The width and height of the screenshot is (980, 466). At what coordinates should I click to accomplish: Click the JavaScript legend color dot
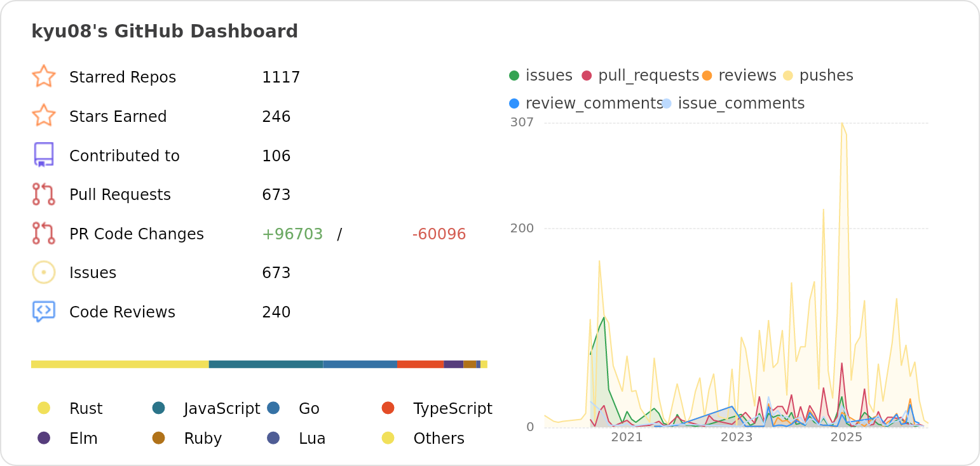click(x=159, y=408)
